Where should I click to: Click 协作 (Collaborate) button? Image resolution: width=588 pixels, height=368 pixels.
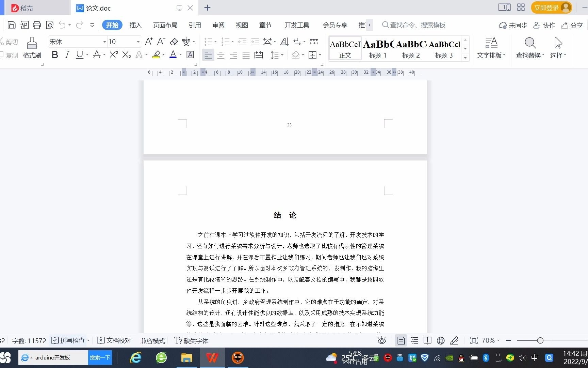coord(544,25)
